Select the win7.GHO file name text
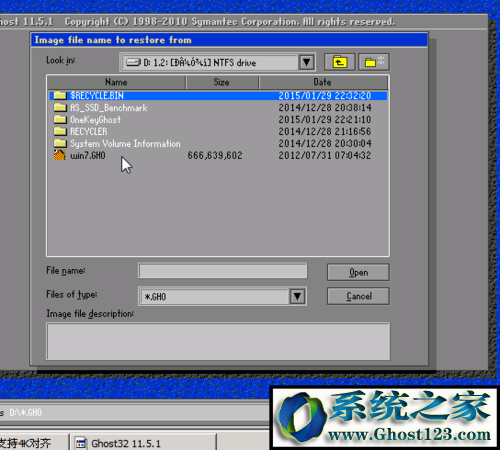The width and height of the screenshot is (500, 450). pos(88,156)
